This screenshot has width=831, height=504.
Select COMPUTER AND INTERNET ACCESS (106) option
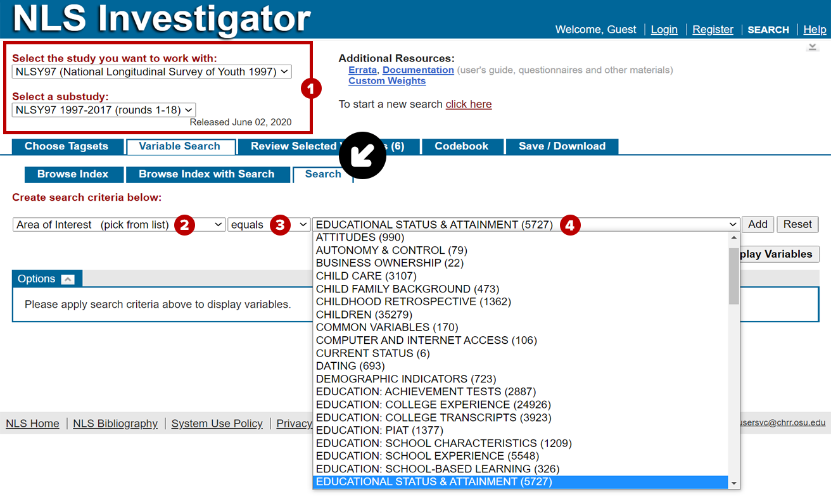click(521, 340)
